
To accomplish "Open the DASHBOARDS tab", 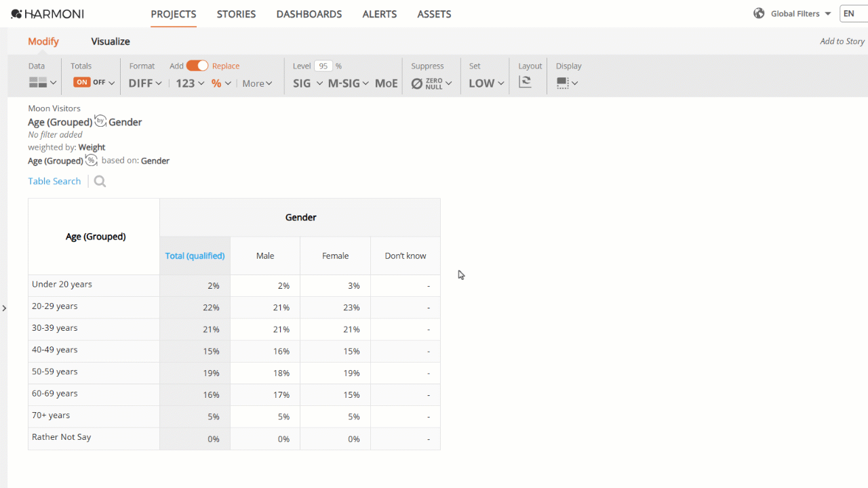I will (309, 14).
